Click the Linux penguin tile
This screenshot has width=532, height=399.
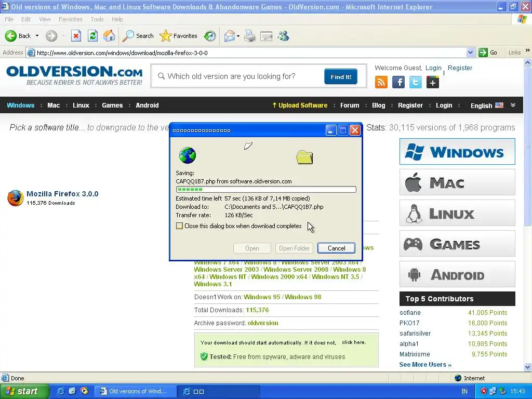tap(457, 213)
